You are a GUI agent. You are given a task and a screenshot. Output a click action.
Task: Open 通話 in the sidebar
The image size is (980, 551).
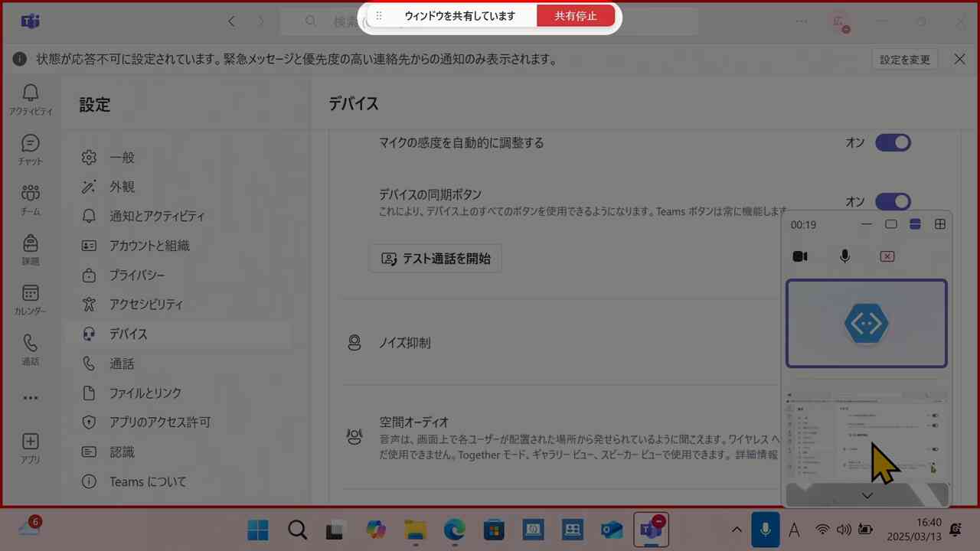(x=31, y=349)
